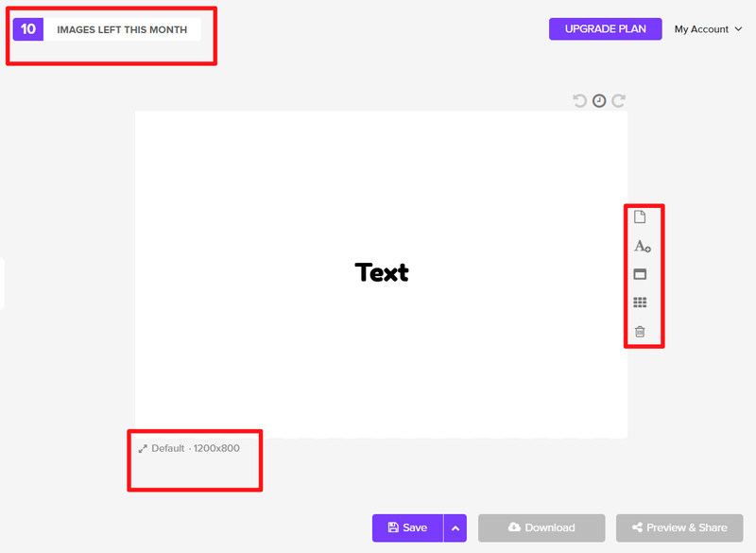Click the purple '10' images counter badge
Screen dimensions: 756x553
point(28,29)
